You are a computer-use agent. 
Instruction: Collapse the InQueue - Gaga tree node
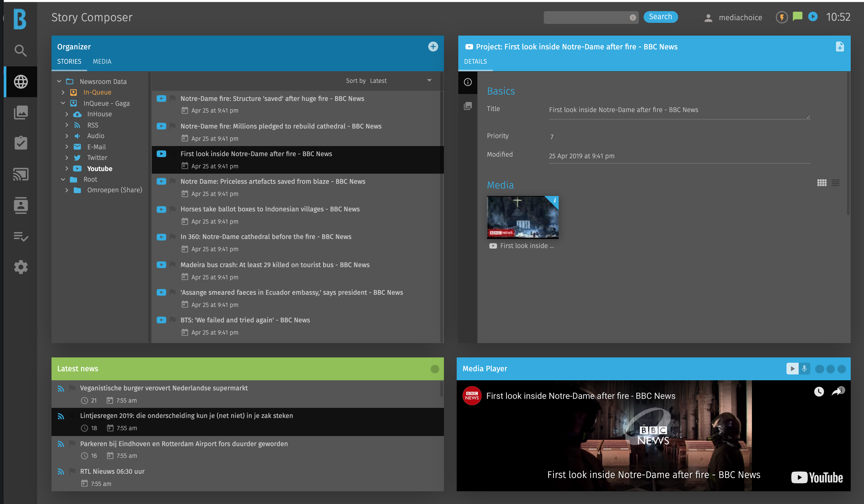click(63, 103)
